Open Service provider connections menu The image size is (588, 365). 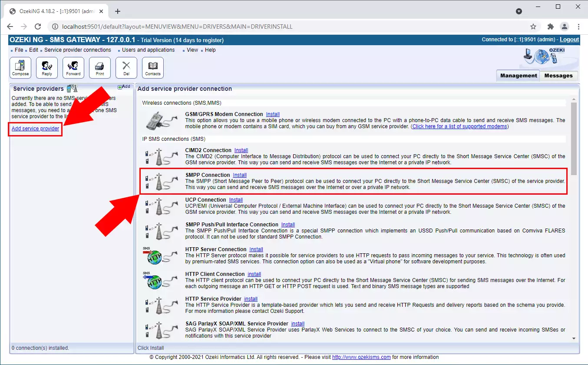pyautogui.click(x=78, y=50)
